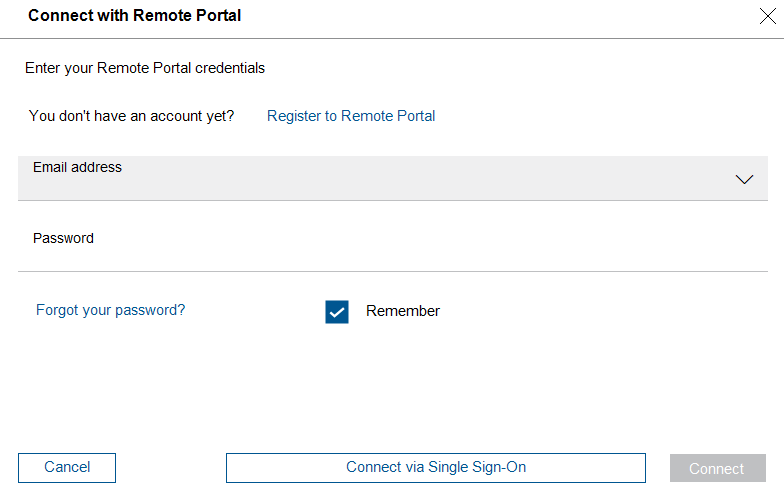
Task: Click the Password label text
Action: pyautogui.click(x=63, y=239)
